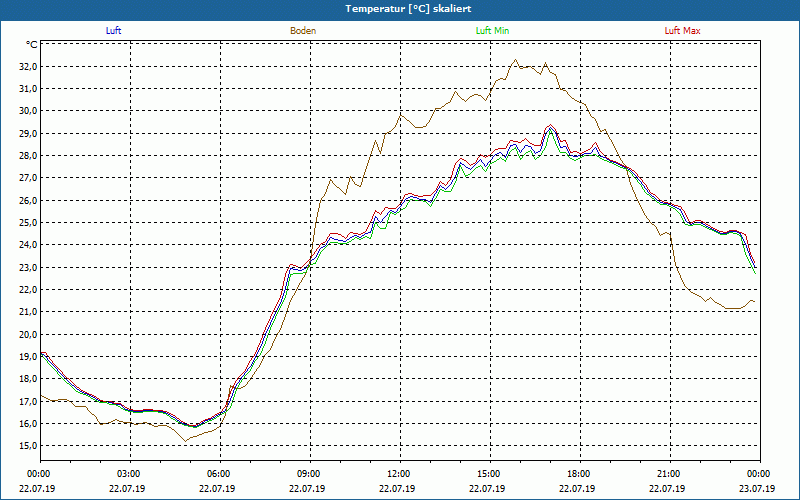800x500 pixels.
Task: Click the chart title Temperatur [°C] skaliert
Action: pos(408,9)
